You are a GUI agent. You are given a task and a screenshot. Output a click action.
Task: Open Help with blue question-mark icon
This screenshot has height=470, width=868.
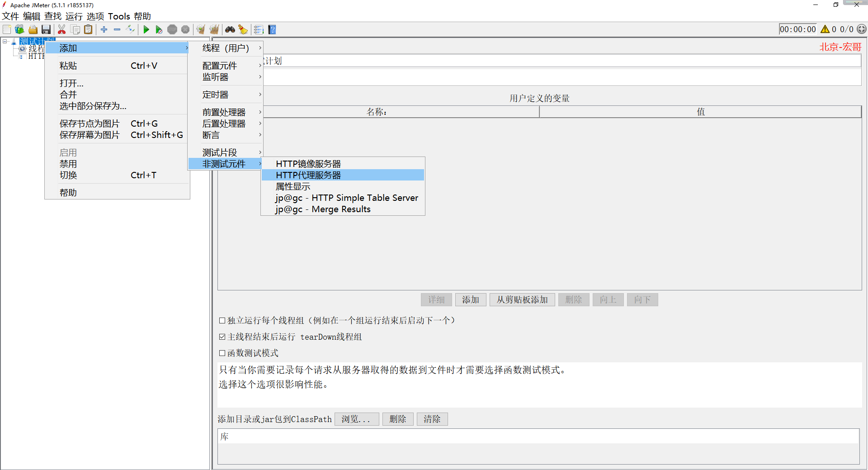[272, 29]
